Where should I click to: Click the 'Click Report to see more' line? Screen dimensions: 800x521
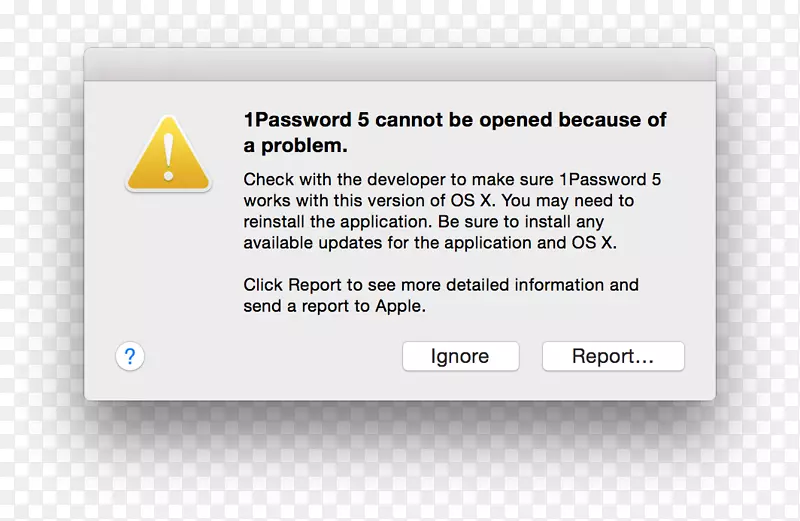point(441,285)
